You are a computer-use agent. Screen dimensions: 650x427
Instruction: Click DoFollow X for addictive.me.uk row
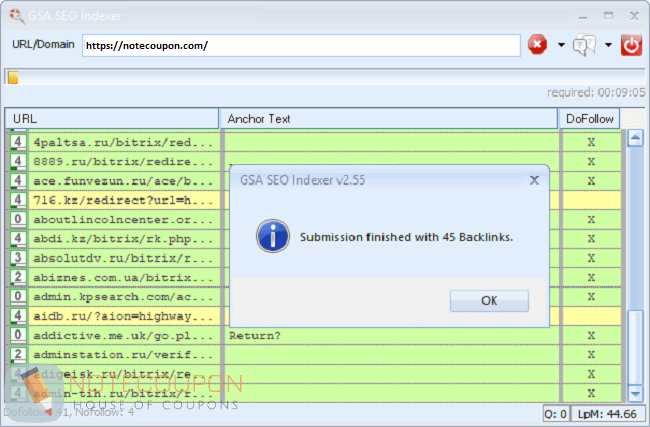pos(591,335)
